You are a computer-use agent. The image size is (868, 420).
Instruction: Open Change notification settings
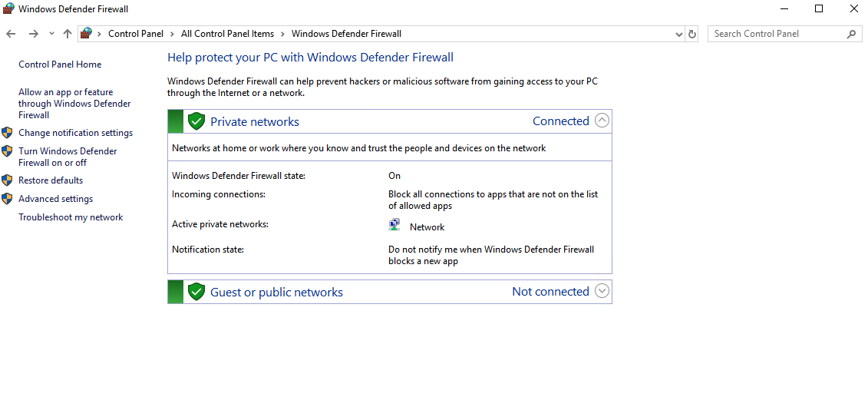76,133
